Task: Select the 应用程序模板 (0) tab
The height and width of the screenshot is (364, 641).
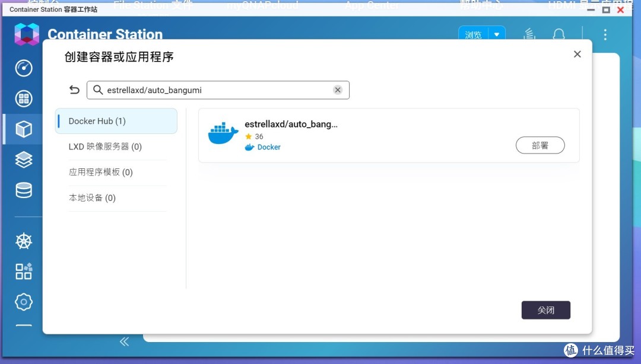Action: pyautogui.click(x=116, y=172)
